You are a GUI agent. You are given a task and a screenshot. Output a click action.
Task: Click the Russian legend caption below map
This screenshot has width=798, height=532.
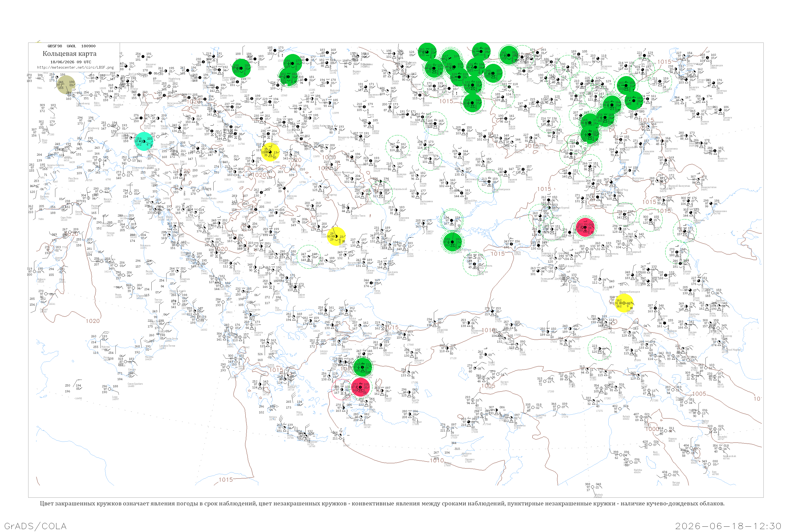click(382, 504)
